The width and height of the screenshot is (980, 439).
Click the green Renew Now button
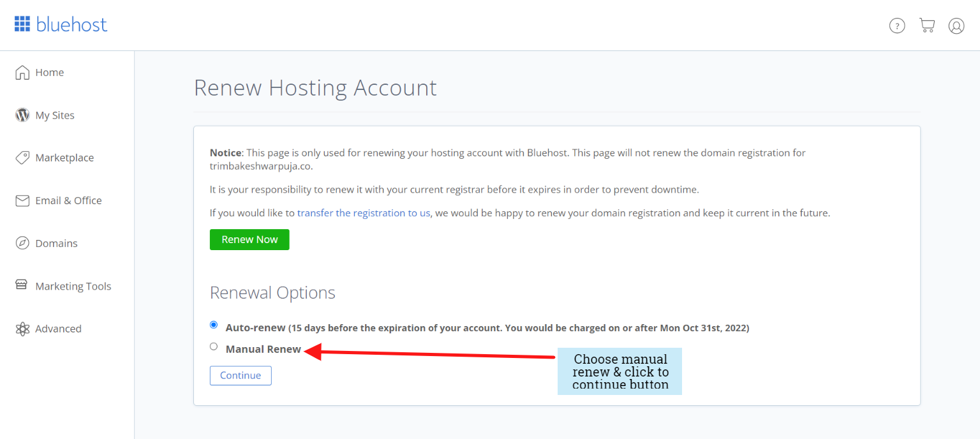coord(249,239)
